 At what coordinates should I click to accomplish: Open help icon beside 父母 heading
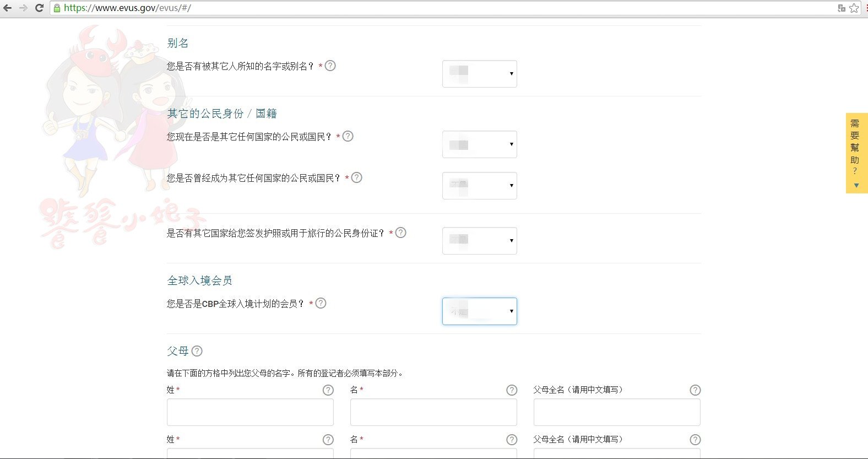pos(197,351)
